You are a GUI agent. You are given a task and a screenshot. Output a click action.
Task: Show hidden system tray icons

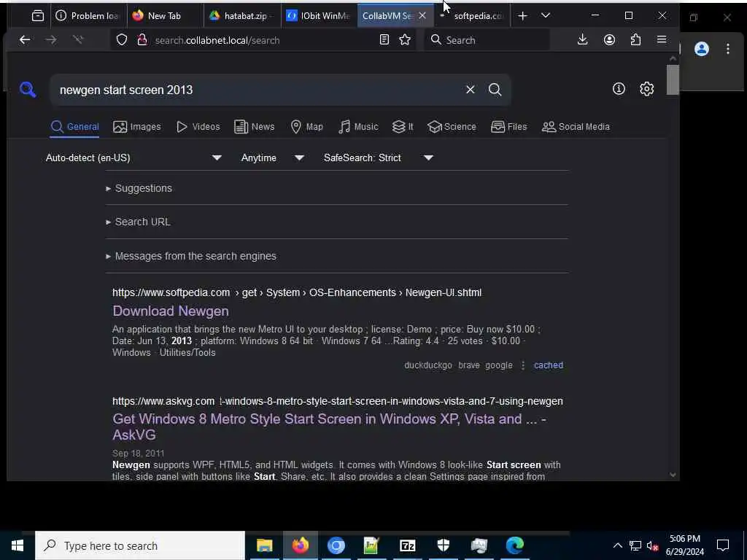click(x=617, y=545)
